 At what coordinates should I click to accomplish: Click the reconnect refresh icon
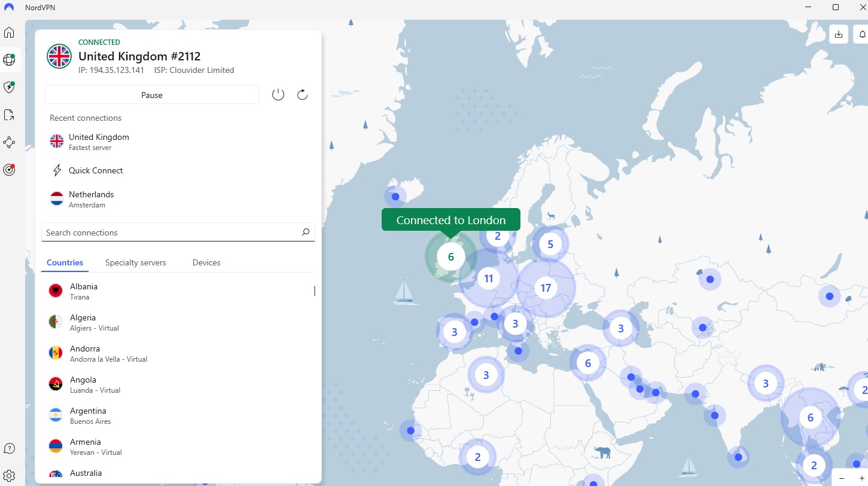(x=302, y=94)
